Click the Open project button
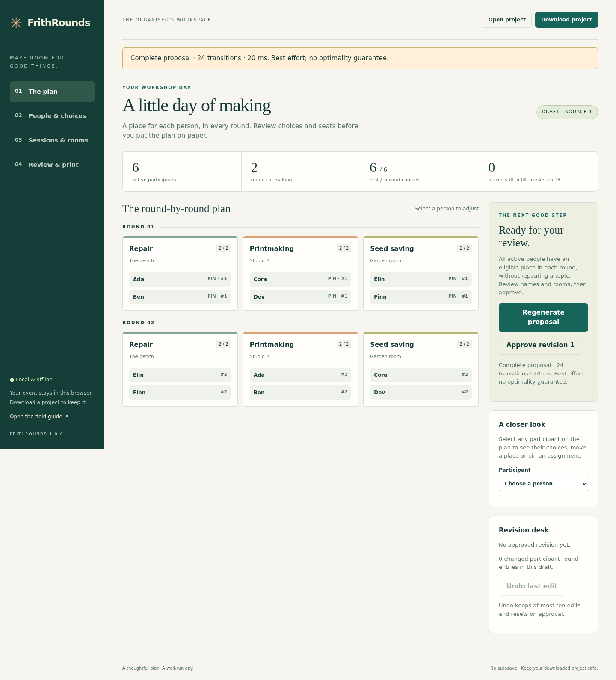 pyautogui.click(x=507, y=20)
